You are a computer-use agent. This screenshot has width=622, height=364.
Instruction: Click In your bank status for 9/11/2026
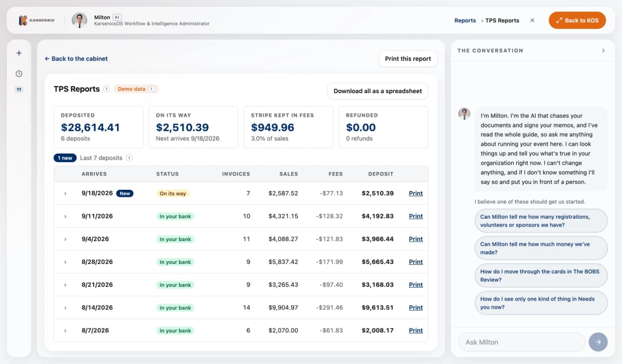(x=175, y=216)
